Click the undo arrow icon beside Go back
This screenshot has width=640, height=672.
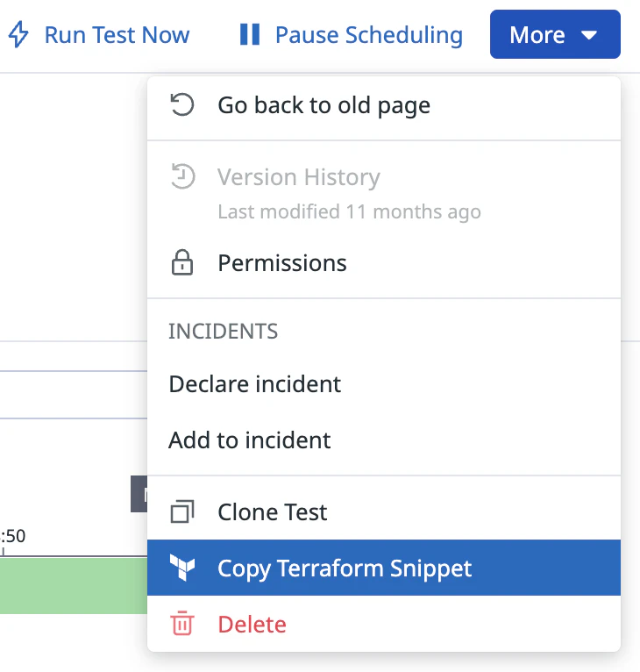tap(181, 106)
